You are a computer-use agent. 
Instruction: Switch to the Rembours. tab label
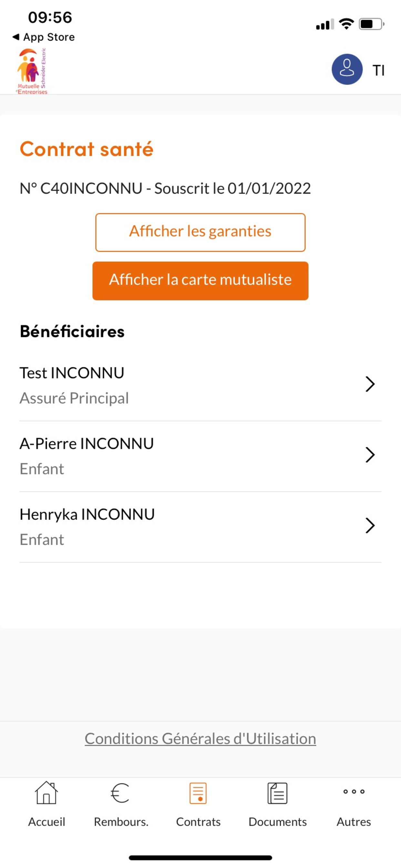[x=121, y=822]
